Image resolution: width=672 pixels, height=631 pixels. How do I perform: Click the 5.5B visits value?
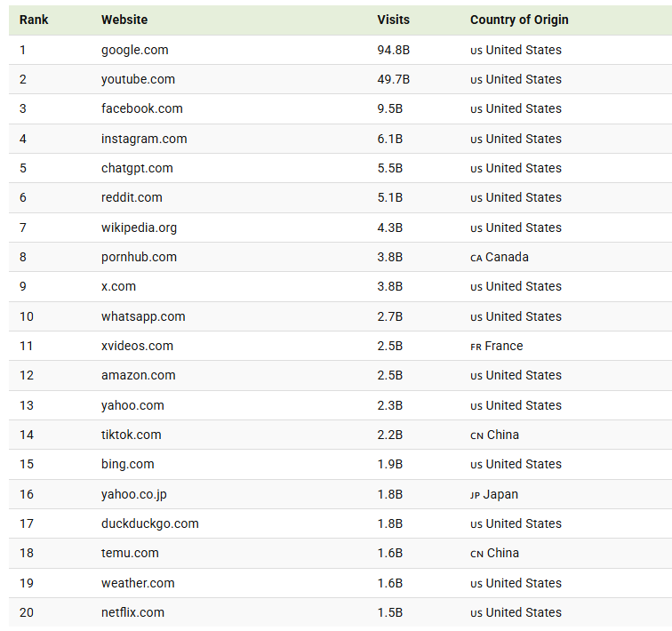390,168
